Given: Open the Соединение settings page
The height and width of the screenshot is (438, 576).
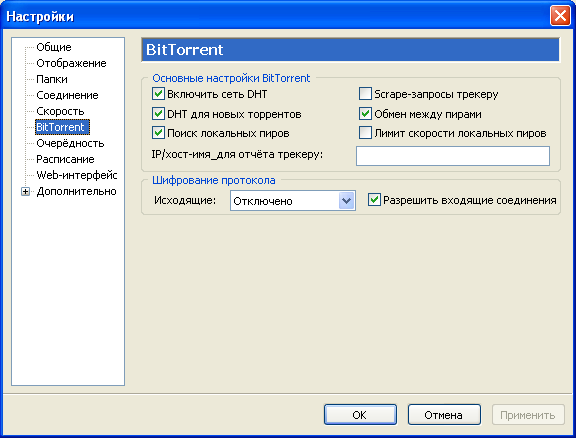Looking at the screenshot, I should tap(67, 95).
